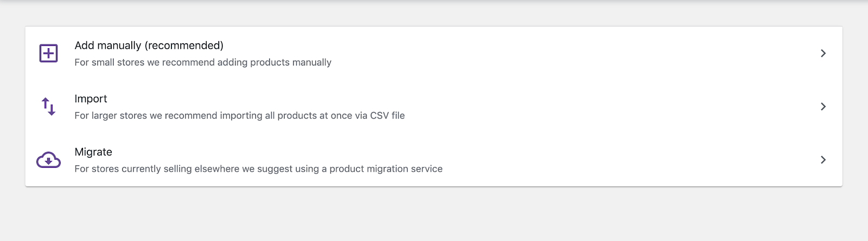Click the 'CSV file' text in Import row
Viewport: 868px width, 241px height.
(x=387, y=115)
